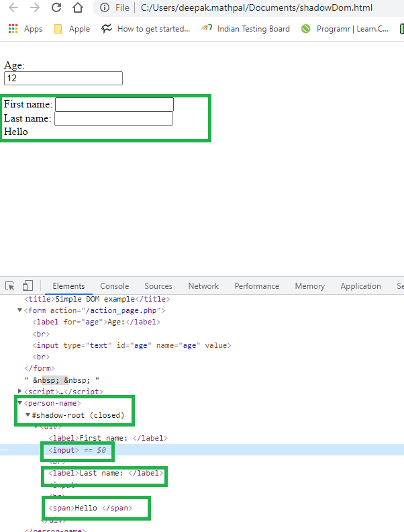Open the Apple bookmark

point(72,29)
